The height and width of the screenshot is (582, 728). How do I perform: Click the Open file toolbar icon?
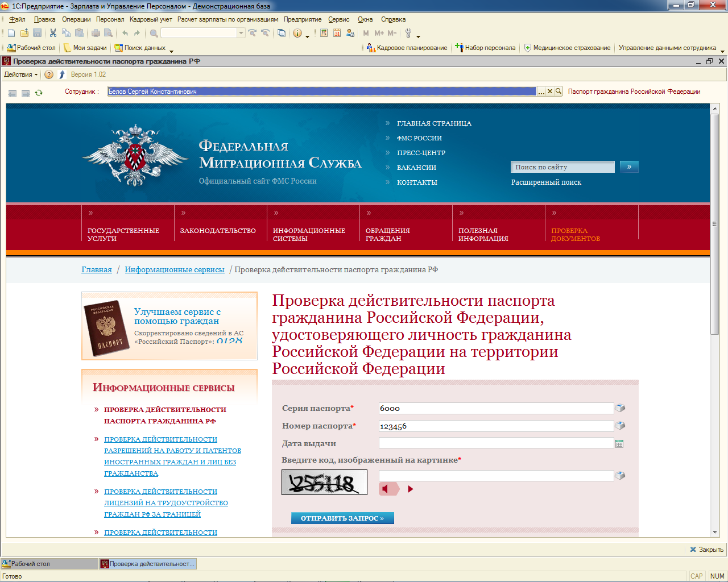point(24,34)
